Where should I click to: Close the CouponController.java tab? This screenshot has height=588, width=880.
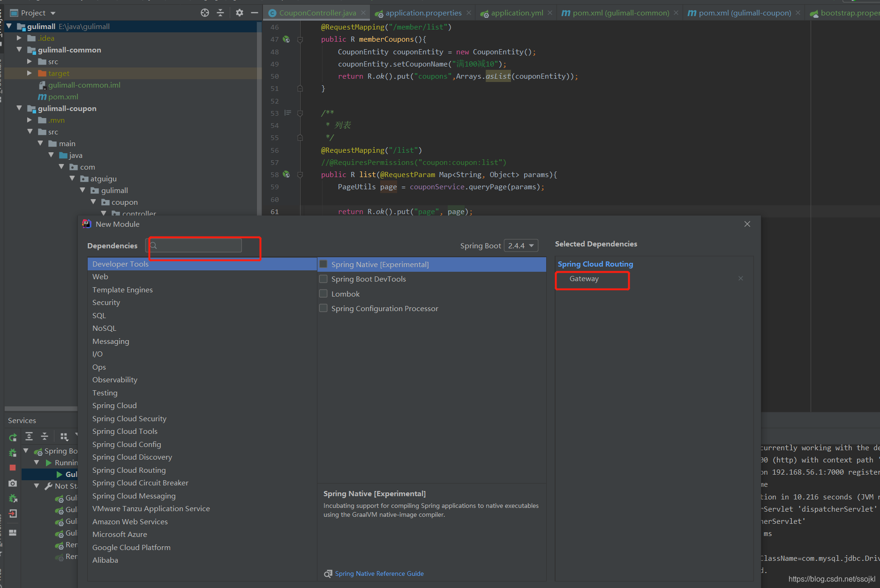[x=363, y=13]
